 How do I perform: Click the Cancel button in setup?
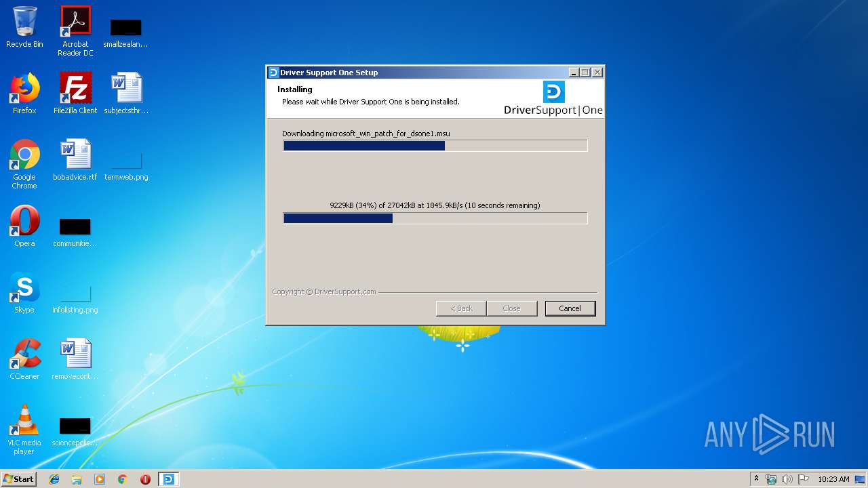click(x=570, y=308)
